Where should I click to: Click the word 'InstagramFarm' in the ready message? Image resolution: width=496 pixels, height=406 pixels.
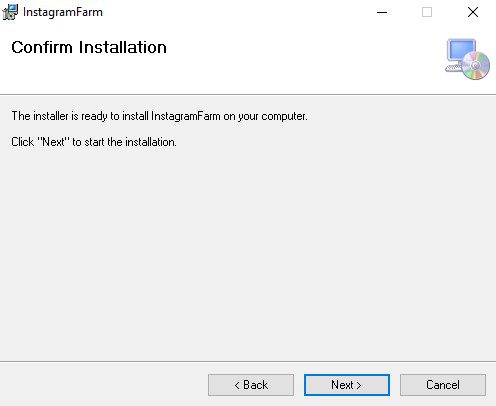point(186,116)
